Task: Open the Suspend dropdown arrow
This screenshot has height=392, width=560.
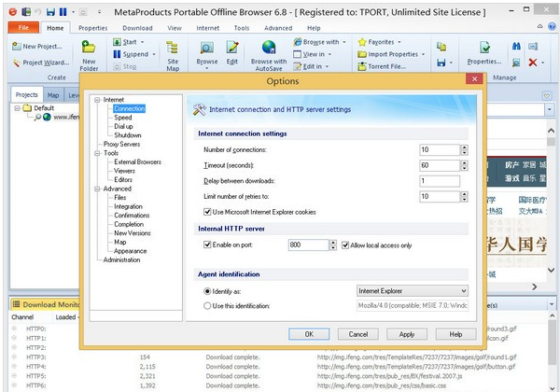Action: tap(154, 54)
